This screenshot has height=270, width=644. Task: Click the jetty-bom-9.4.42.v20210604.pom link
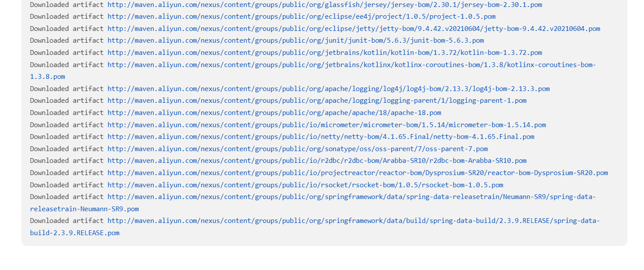click(354, 29)
